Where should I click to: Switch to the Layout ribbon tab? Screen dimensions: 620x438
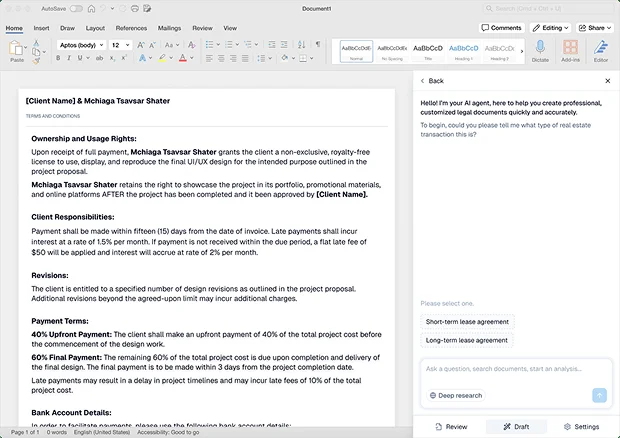point(95,28)
